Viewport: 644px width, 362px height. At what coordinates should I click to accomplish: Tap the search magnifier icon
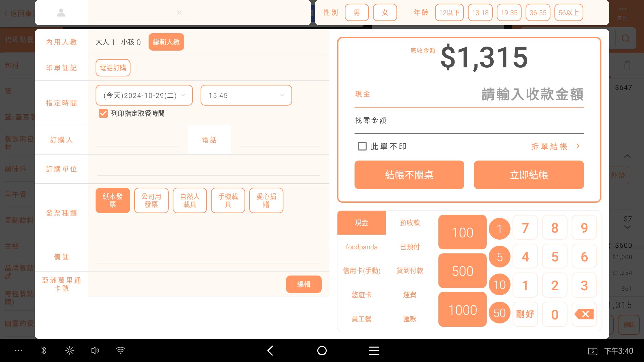tap(626, 39)
